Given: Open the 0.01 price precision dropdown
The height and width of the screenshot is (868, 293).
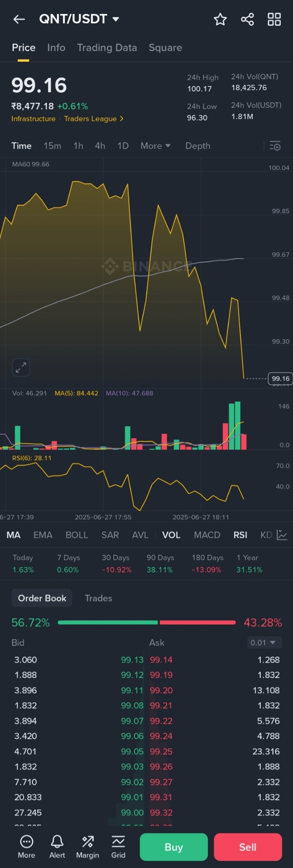Looking at the screenshot, I should pyautogui.click(x=264, y=643).
